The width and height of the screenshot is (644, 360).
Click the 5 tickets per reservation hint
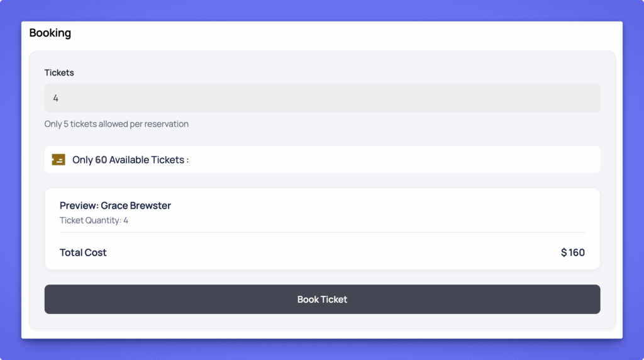coord(116,124)
